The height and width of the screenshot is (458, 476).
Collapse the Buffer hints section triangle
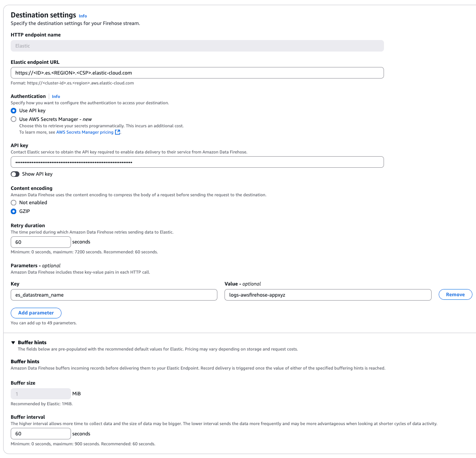point(13,343)
